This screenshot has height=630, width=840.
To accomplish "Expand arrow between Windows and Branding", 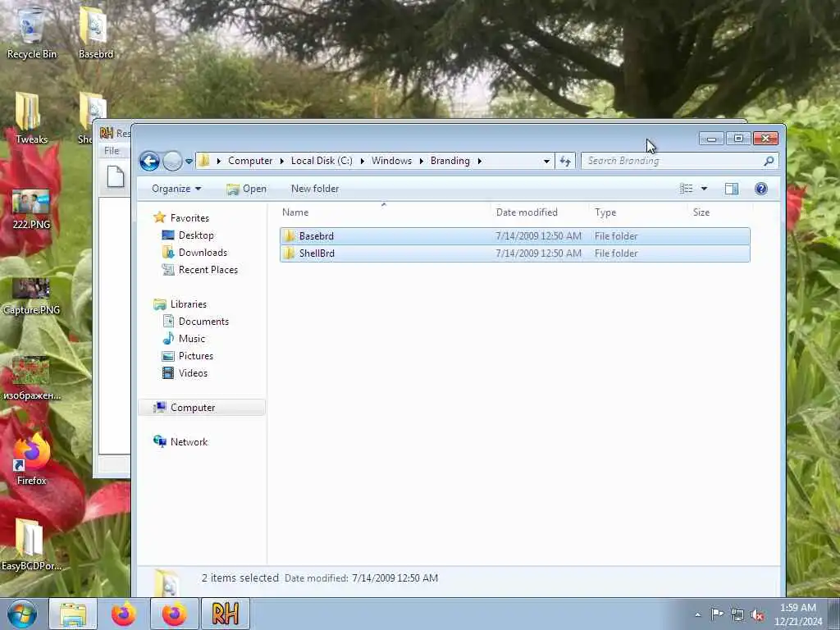I will [x=421, y=161].
